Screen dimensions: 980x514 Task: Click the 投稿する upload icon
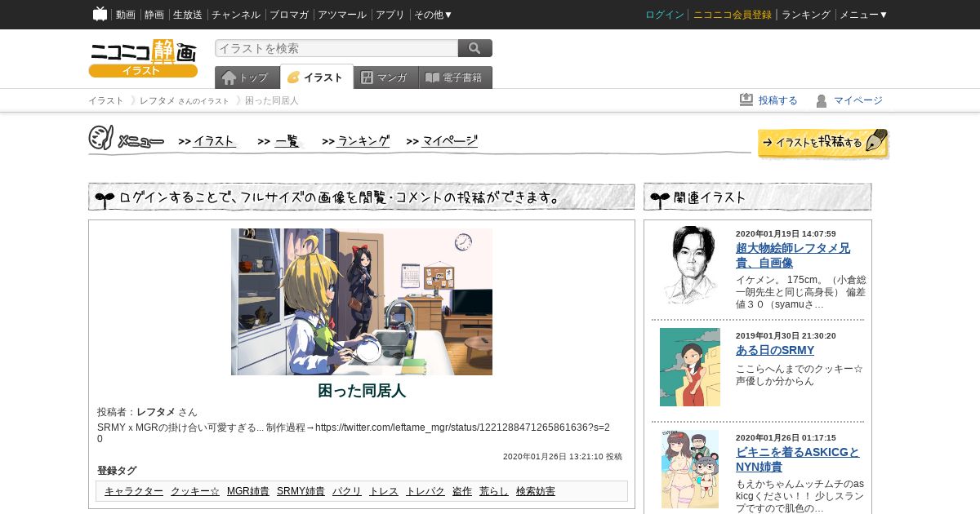(746, 100)
